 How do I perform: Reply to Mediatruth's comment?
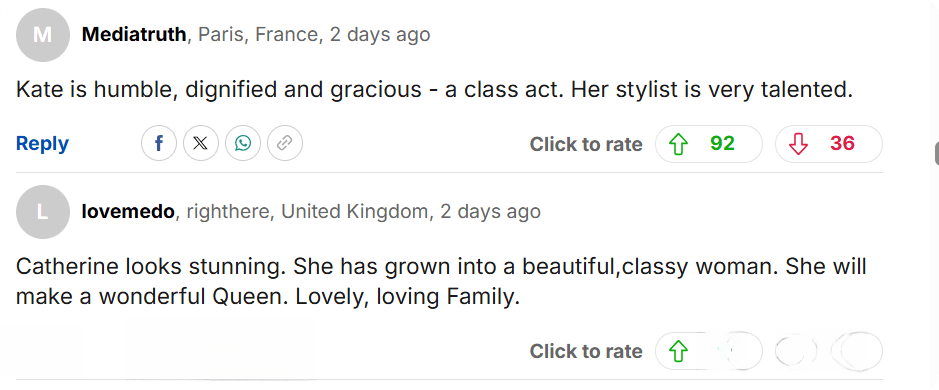click(x=43, y=144)
